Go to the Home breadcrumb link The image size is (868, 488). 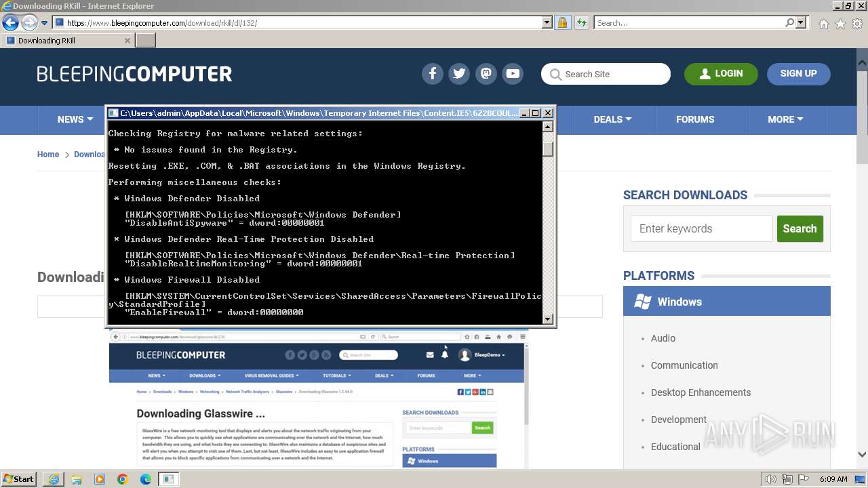click(48, 155)
